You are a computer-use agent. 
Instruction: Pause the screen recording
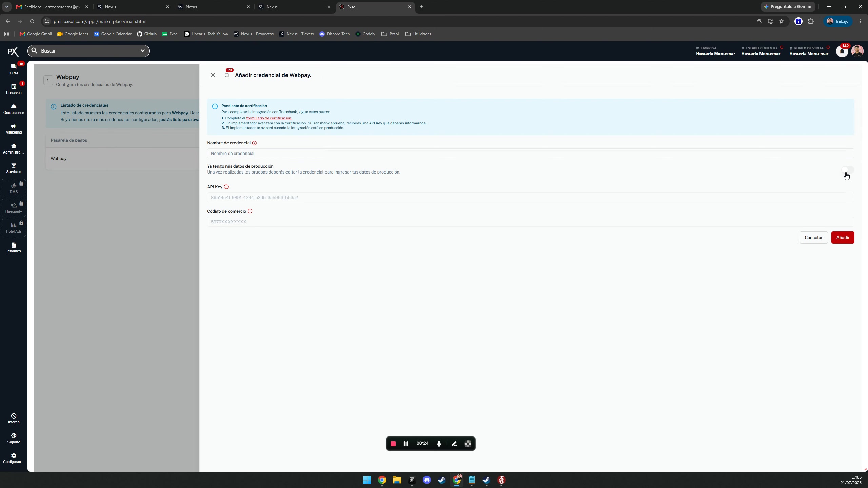(406, 444)
